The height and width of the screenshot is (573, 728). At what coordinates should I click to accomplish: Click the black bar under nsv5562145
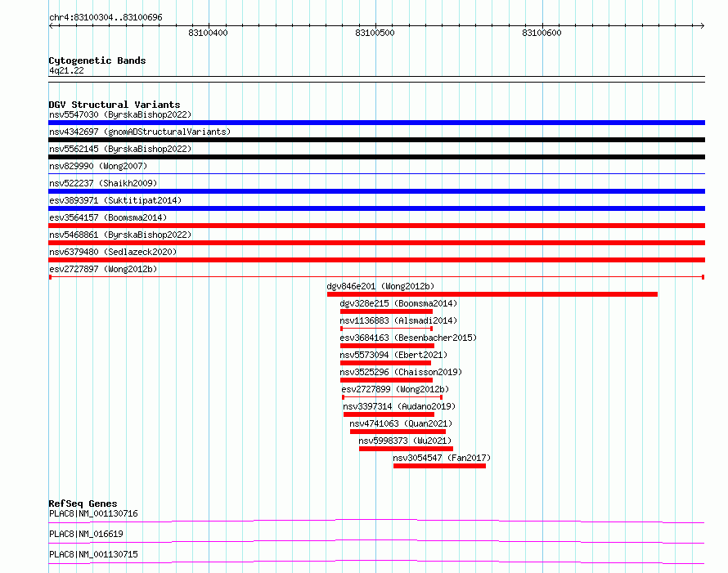pos(376,157)
